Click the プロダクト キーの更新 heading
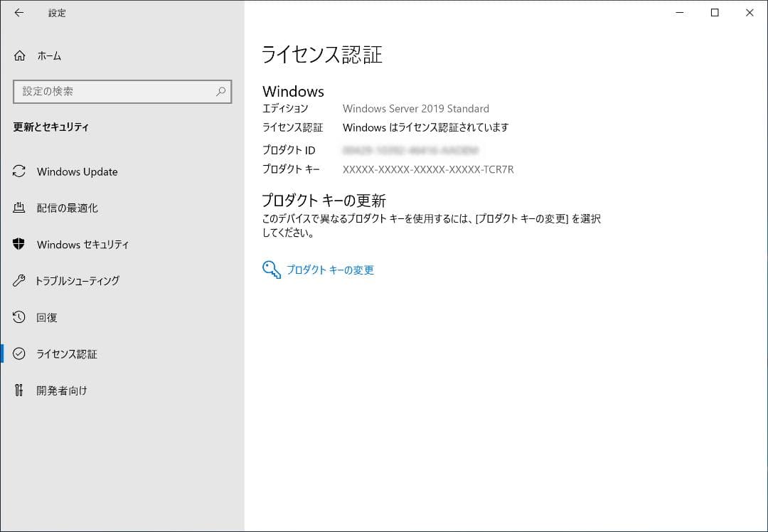Screen dimensions: 768x532 [324, 200]
